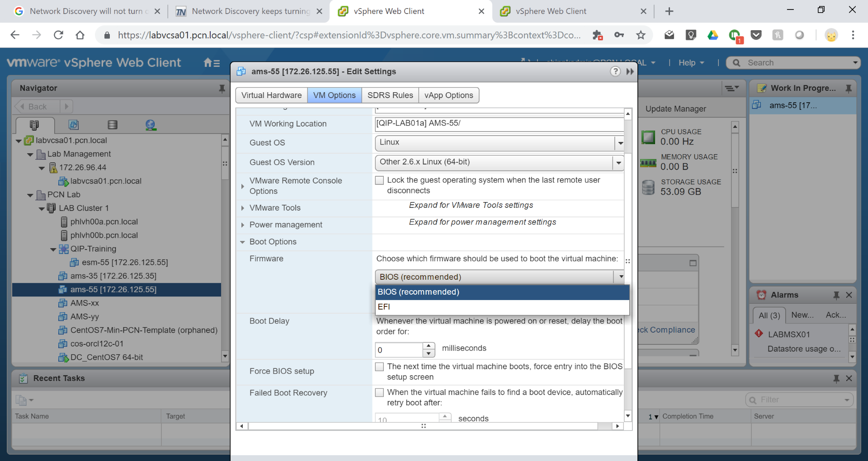Focus the vSphere Search box
Viewport: 868px width, 461px height.
tap(793, 63)
